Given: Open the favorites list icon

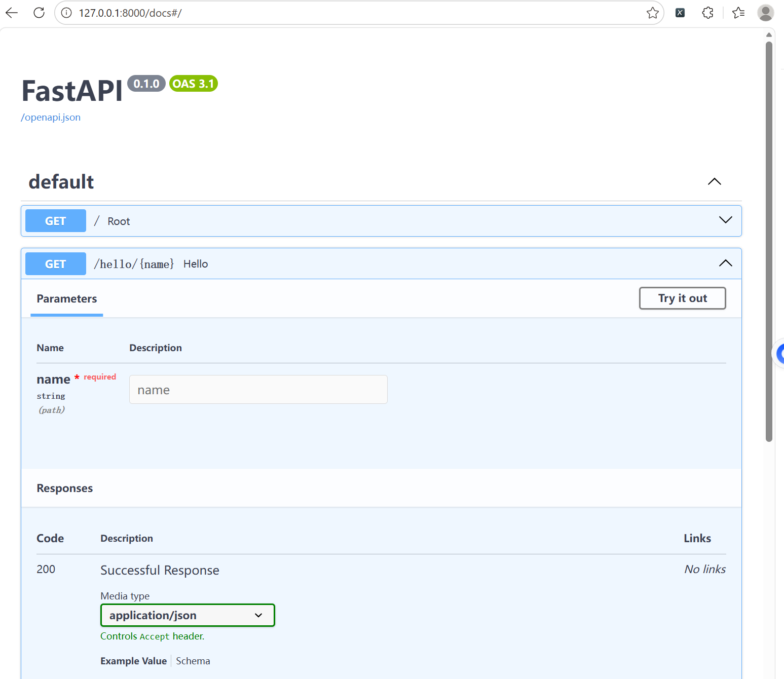Looking at the screenshot, I should (x=738, y=13).
